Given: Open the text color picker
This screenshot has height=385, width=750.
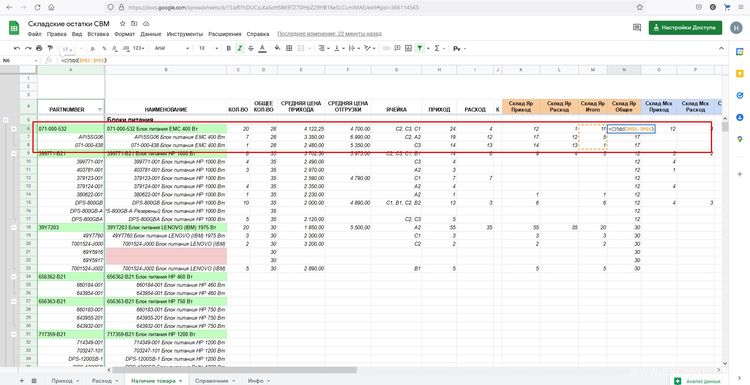Looking at the screenshot, I should click(x=262, y=48).
